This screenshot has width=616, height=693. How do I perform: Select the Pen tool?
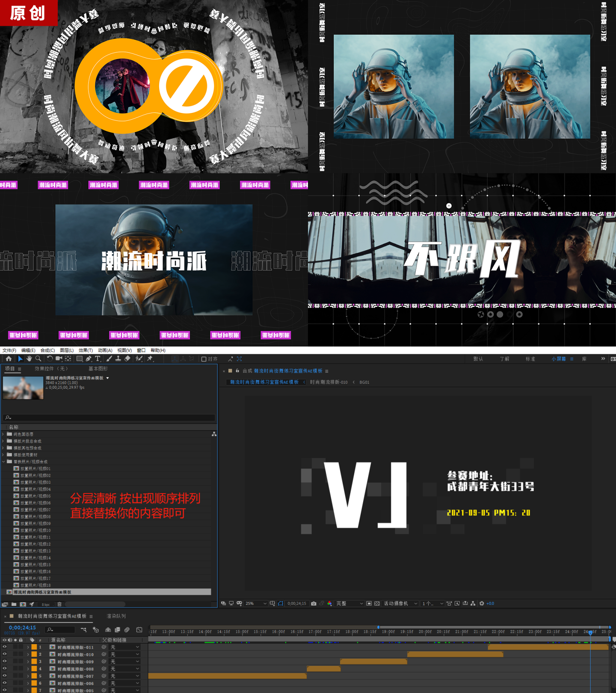click(x=89, y=359)
